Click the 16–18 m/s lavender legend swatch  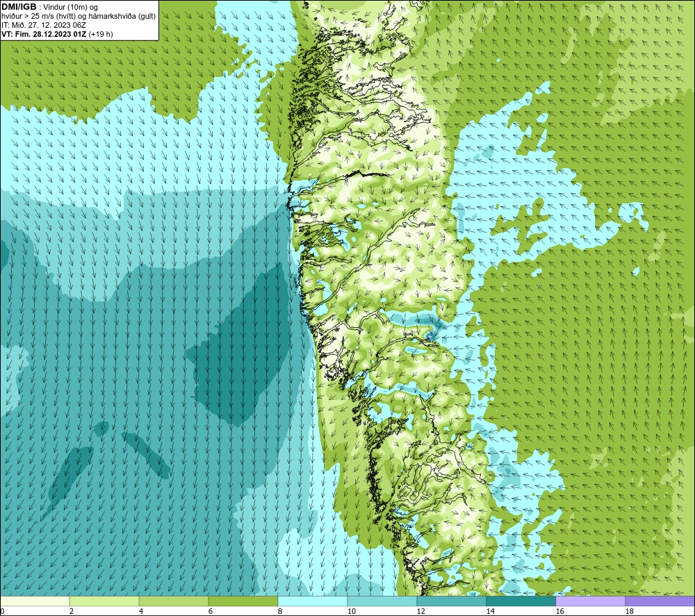click(590, 601)
